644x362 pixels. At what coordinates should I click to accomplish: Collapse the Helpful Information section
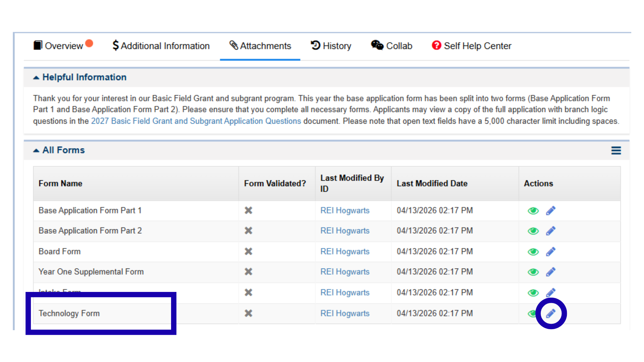36,78
